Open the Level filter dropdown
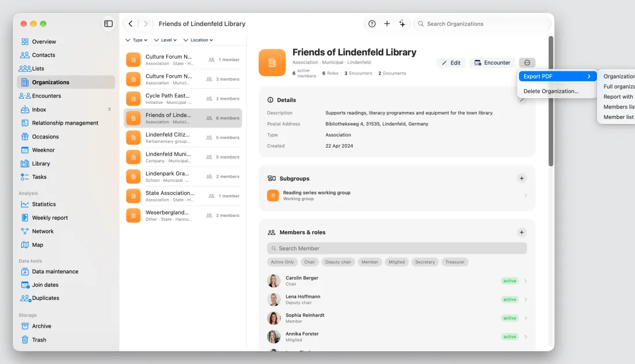The image size is (635, 364). (x=165, y=40)
